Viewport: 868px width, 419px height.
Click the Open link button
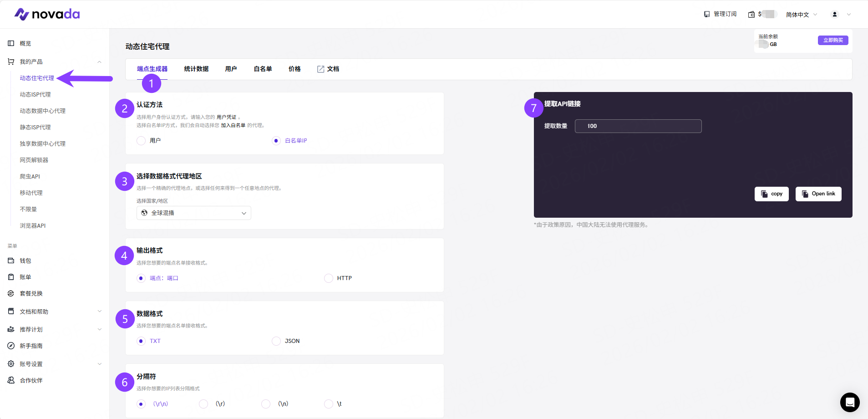tap(818, 194)
